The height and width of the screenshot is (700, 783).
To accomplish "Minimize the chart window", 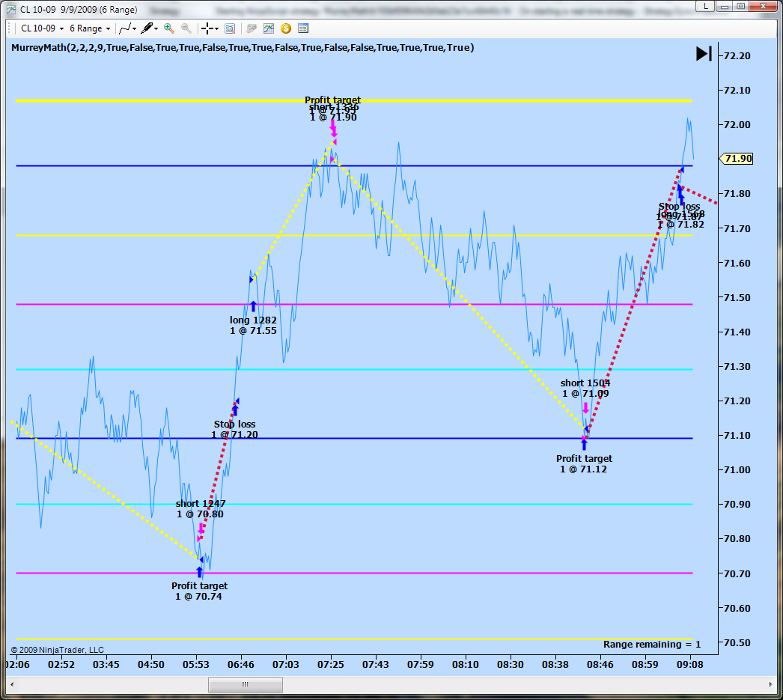I will tap(724, 6).
